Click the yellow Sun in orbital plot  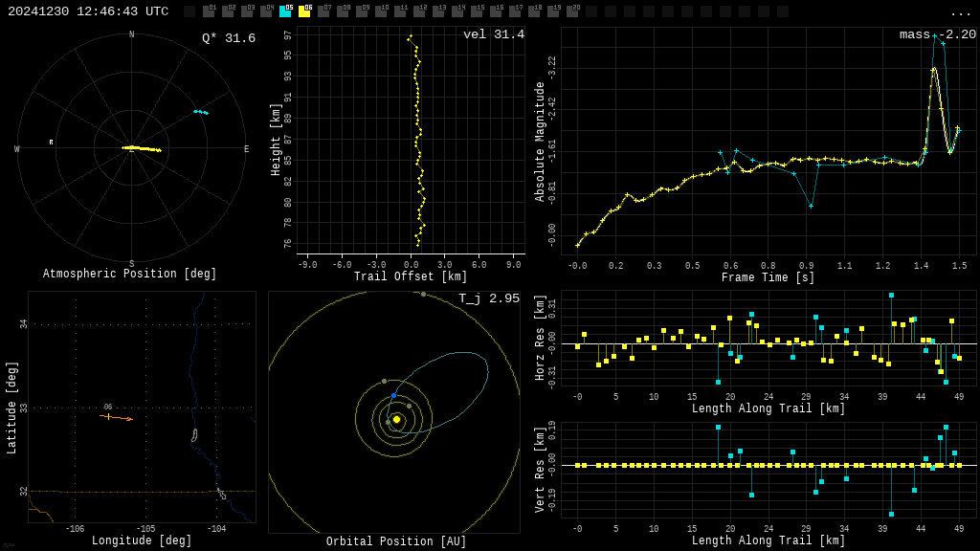click(396, 419)
